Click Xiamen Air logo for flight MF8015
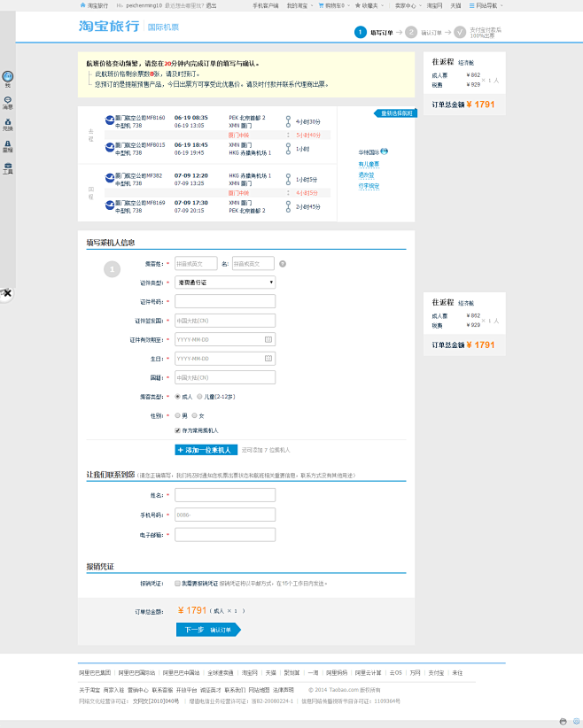583x728 pixels. point(110,148)
